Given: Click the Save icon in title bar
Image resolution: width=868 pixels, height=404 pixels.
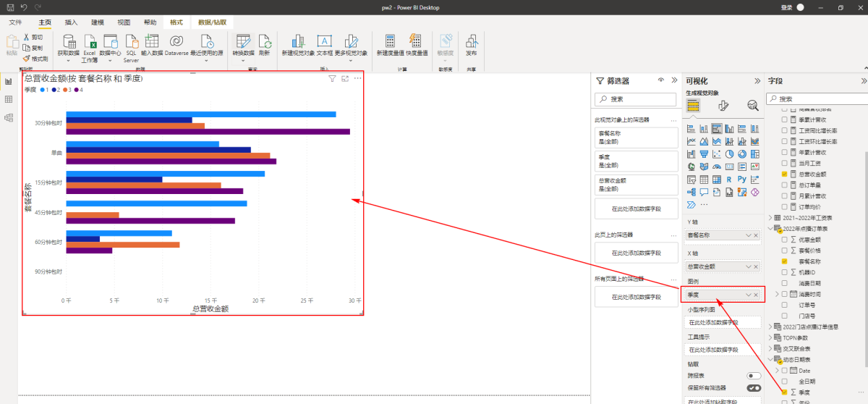Looking at the screenshot, I should [10, 7].
